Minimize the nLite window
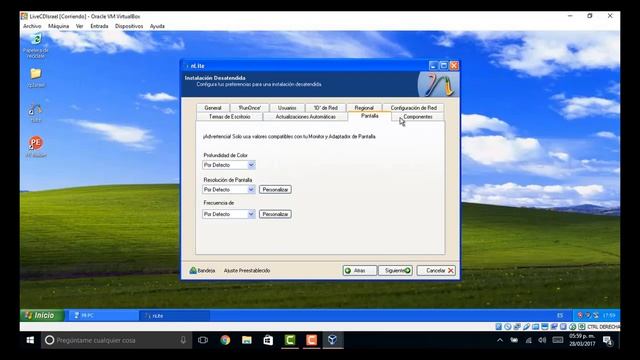Viewport: 640px width, 360px height. pos(433,66)
